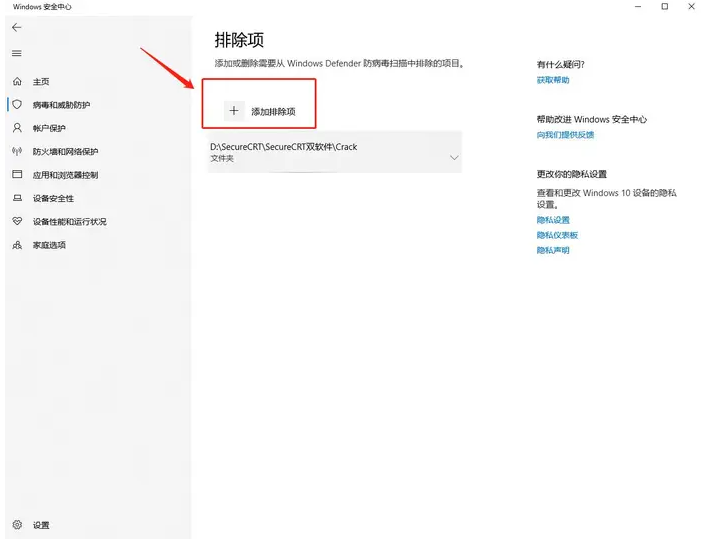
Task: Click the settings gear icon
Action: pyautogui.click(x=17, y=524)
